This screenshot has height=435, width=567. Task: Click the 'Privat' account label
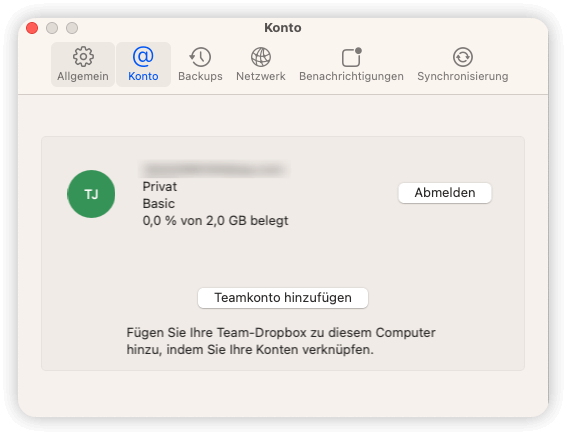[159, 187]
